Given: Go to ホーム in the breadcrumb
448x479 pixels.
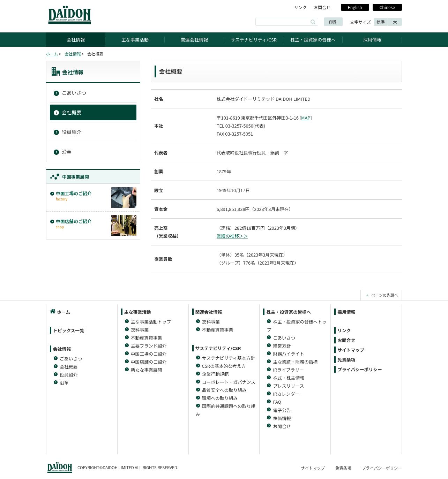Looking at the screenshot, I should [52, 54].
